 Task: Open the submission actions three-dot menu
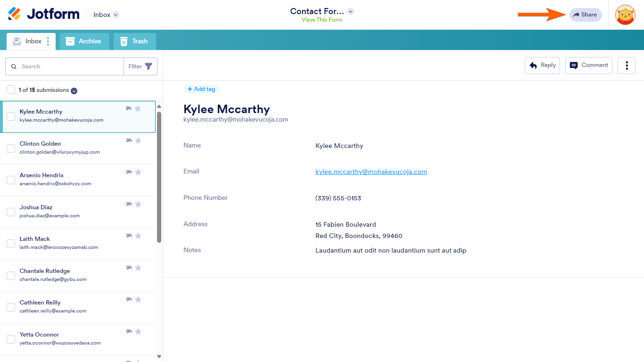(627, 65)
